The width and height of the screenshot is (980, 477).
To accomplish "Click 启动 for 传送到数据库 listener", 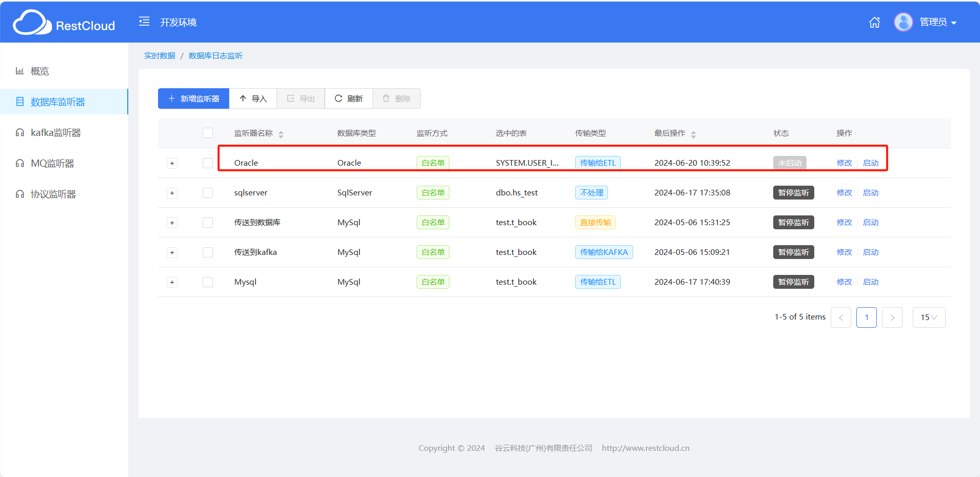I will click(871, 222).
